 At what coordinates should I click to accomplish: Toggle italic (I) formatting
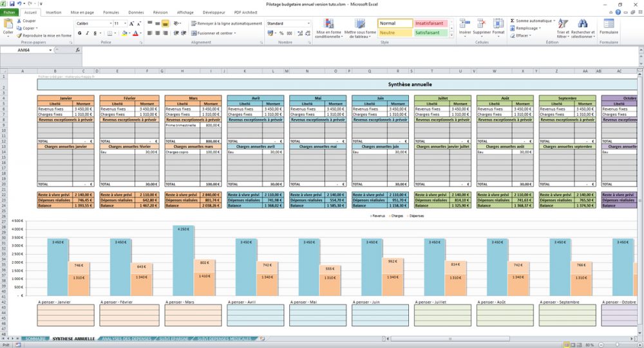pyautogui.click(x=87, y=33)
